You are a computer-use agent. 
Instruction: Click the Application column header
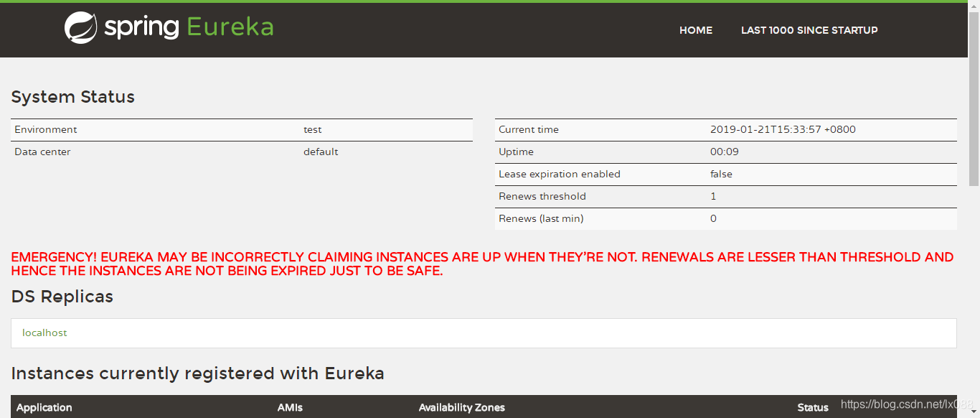(x=44, y=407)
